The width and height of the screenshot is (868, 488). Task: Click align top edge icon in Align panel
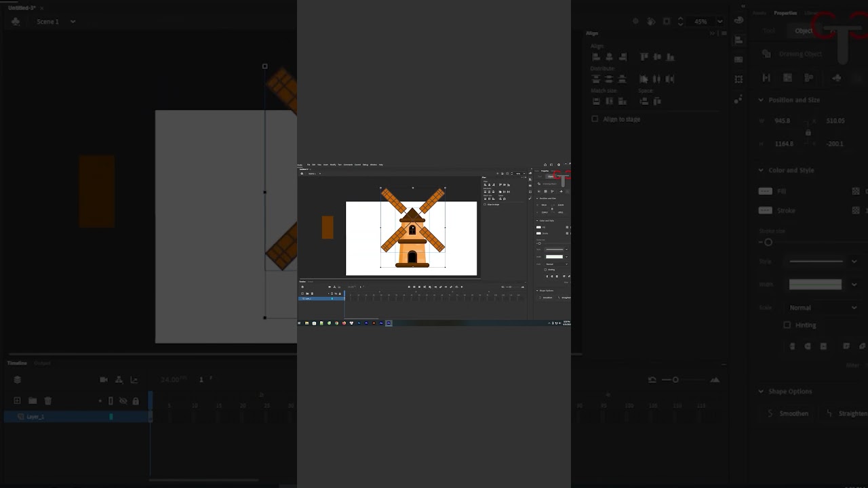coord(644,57)
